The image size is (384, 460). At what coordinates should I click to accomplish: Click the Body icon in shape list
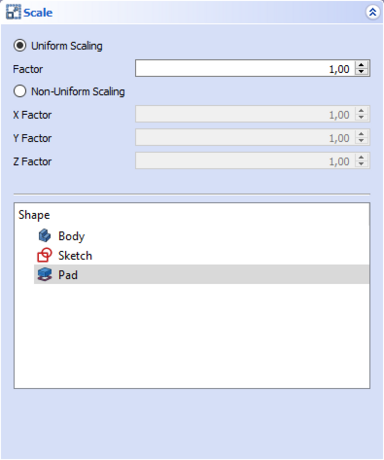pyautogui.click(x=44, y=236)
